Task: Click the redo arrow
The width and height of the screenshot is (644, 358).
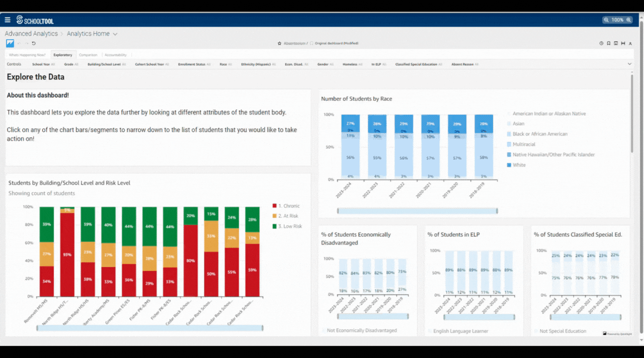Action: click(x=27, y=43)
